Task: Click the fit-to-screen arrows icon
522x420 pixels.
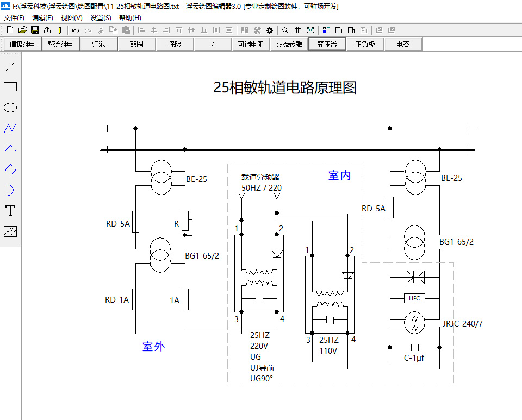Action: click(x=310, y=30)
